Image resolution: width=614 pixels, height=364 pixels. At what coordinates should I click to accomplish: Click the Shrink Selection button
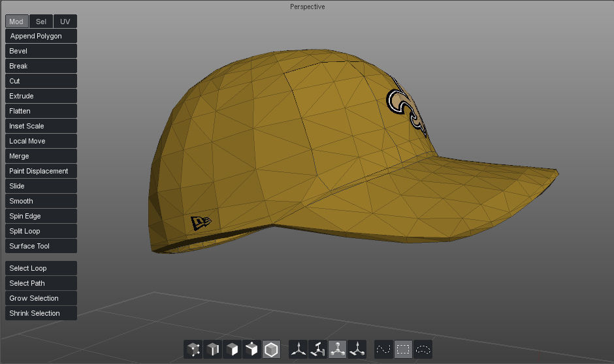coord(41,313)
